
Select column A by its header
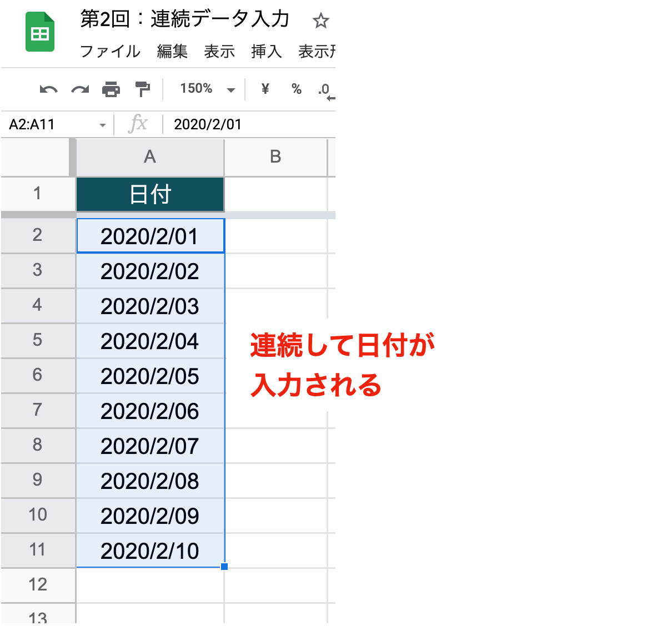click(x=149, y=157)
